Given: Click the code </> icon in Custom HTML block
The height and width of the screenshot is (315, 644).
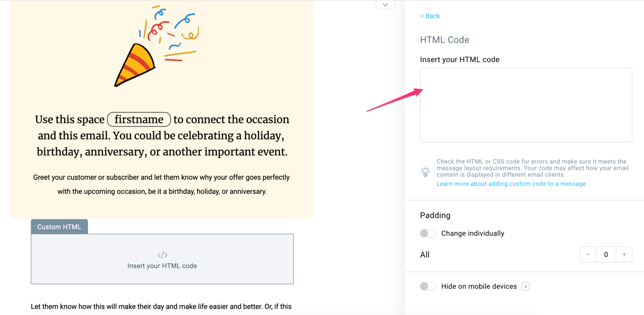Looking at the screenshot, I should [162, 255].
